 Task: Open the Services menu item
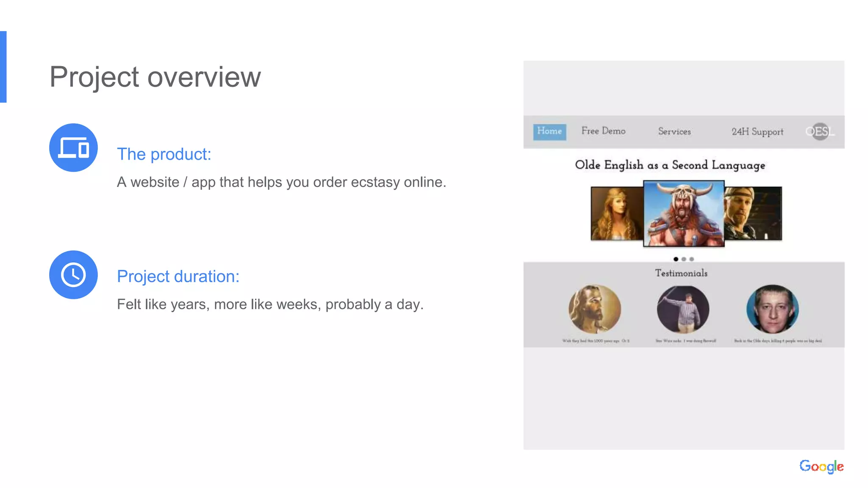click(x=674, y=132)
